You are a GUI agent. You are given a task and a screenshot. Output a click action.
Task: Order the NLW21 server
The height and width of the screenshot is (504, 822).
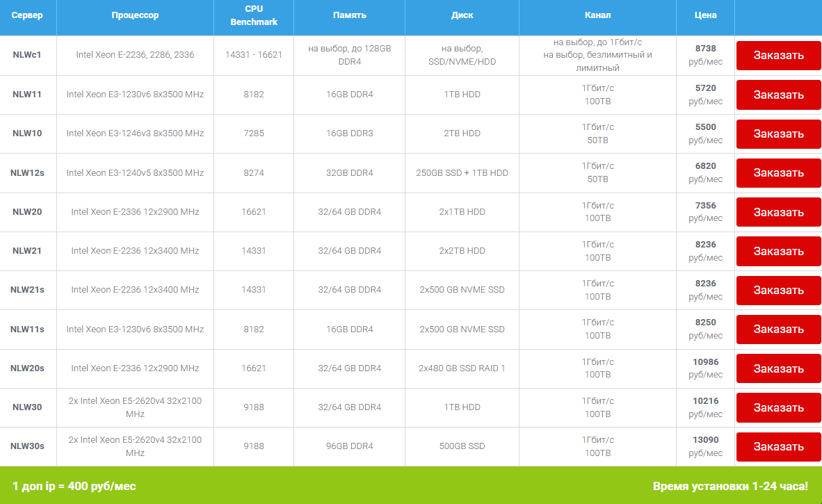pos(778,252)
